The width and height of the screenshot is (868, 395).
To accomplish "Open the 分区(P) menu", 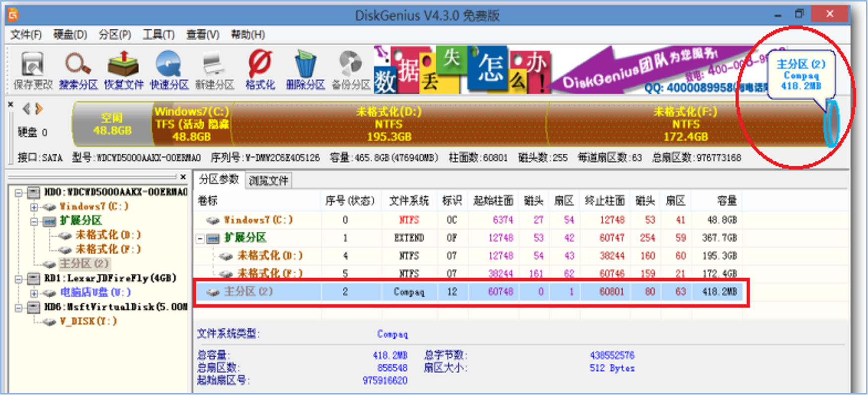I will pos(115,35).
